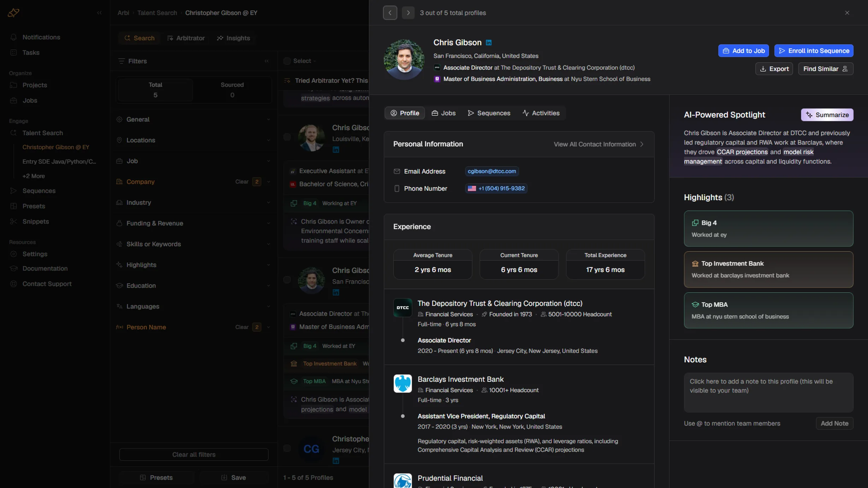Open LinkedIn icon of San Francisco result
The image size is (868, 488).
pyautogui.click(x=336, y=293)
